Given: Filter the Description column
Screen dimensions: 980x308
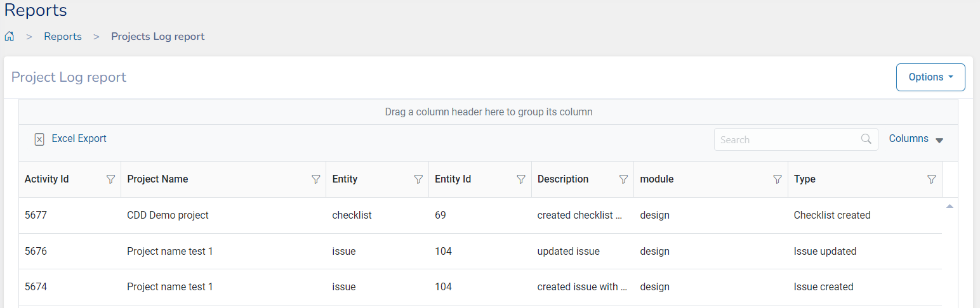Looking at the screenshot, I should 623,179.
